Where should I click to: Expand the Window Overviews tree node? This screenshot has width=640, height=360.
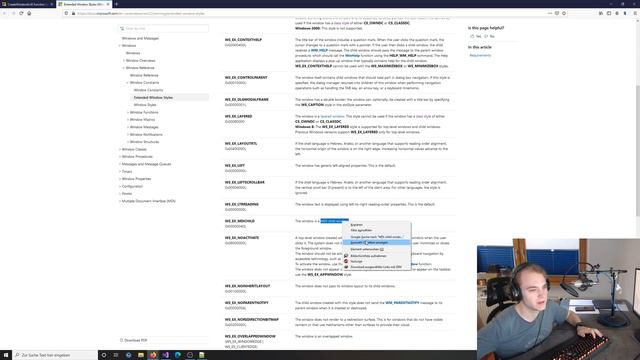click(124, 60)
